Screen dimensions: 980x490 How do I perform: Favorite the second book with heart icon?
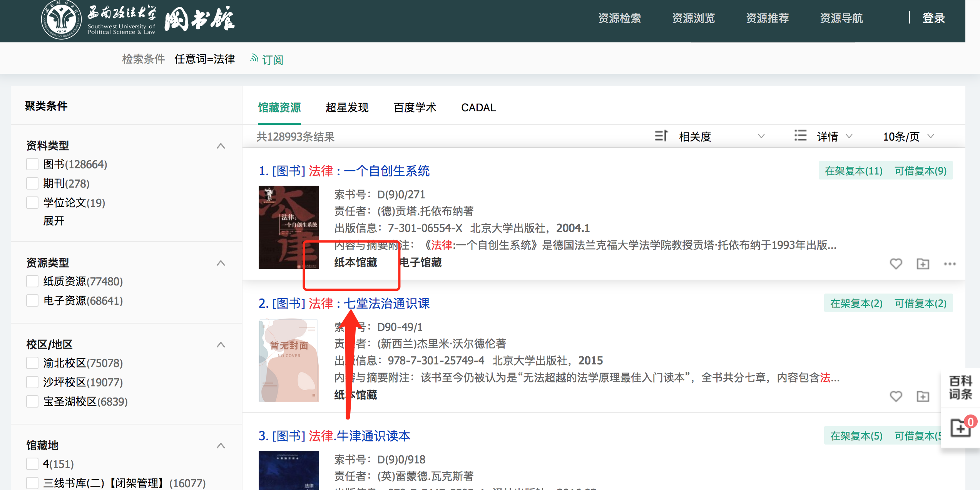(896, 396)
